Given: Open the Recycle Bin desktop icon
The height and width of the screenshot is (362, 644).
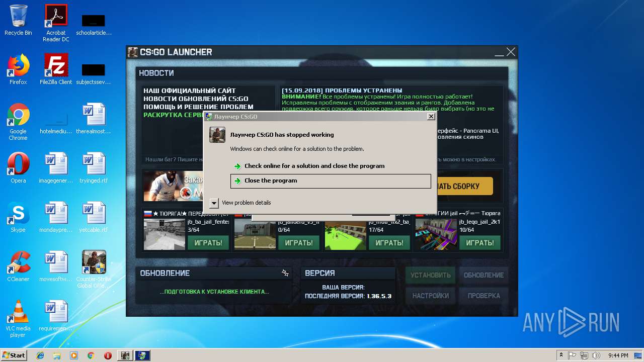Looking at the screenshot, I should [18, 20].
